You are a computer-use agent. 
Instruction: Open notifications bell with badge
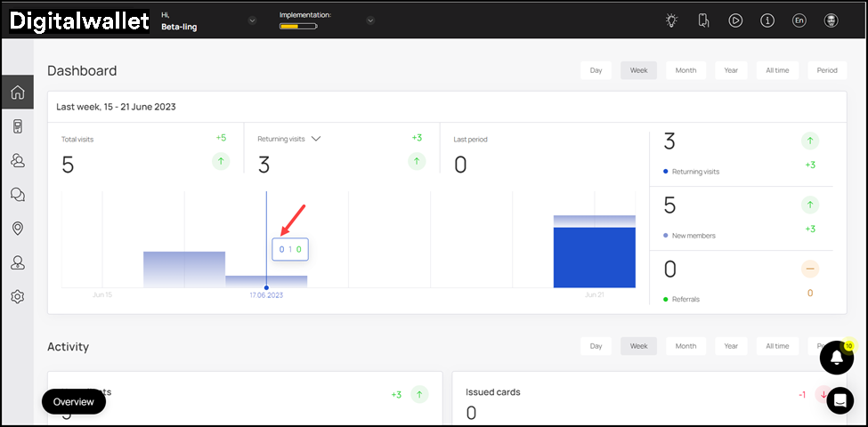coord(836,357)
